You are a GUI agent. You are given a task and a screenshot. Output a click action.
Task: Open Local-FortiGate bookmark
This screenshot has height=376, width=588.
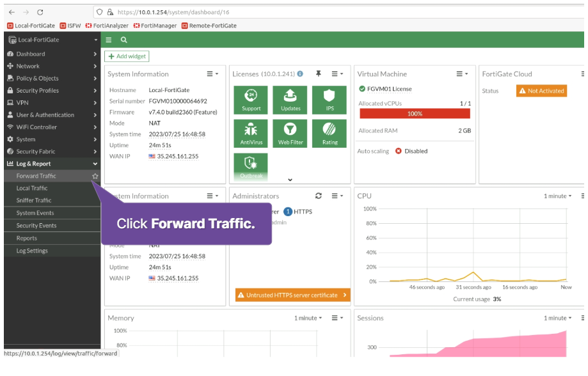[x=31, y=26]
